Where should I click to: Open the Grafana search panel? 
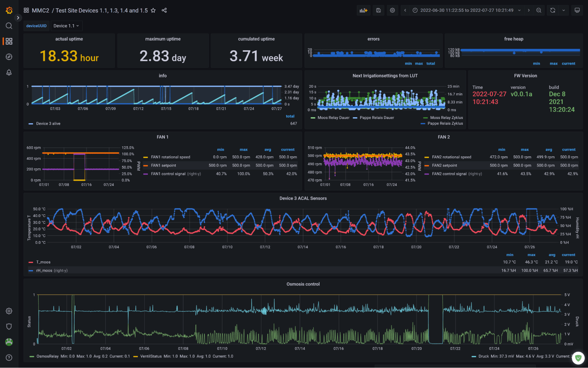(x=9, y=26)
